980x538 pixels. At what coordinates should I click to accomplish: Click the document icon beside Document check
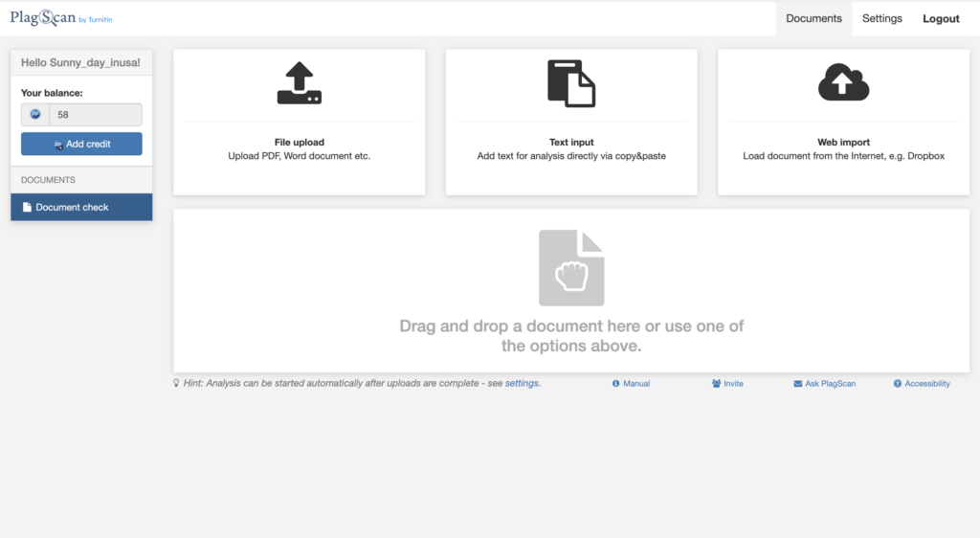tap(27, 207)
